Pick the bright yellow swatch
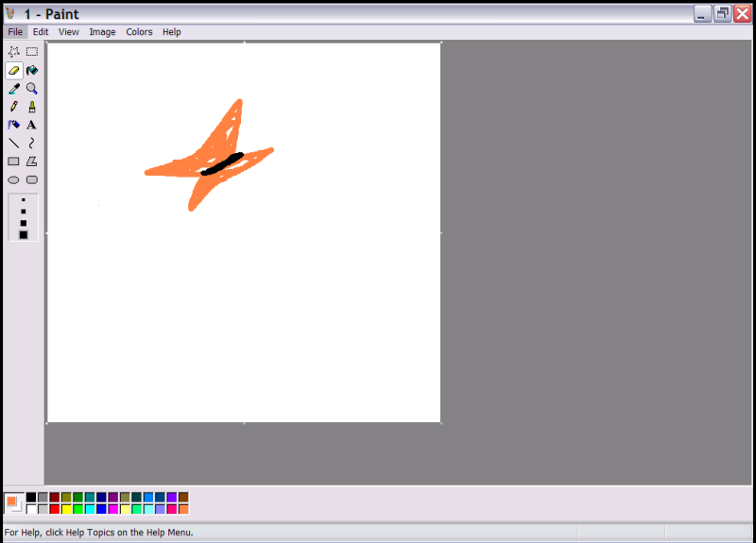This screenshot has width=756, height=543. [66, 509]
